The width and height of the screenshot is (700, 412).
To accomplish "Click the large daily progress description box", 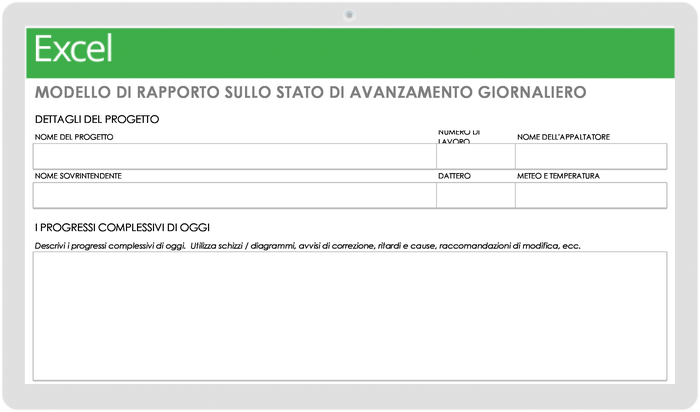I will (x=350, y=316).
